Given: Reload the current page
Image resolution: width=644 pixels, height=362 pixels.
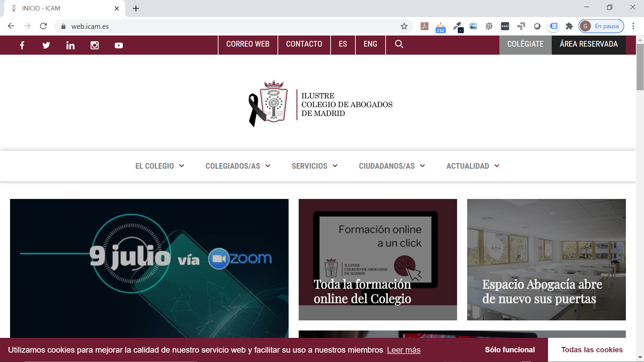Looking at the screenshot, I should (43, 26).
